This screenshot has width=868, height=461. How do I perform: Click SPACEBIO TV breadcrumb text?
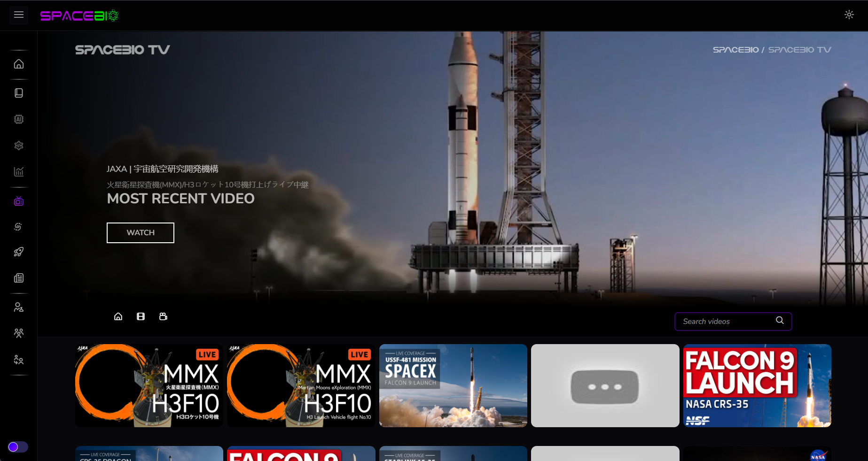[800, 50]
